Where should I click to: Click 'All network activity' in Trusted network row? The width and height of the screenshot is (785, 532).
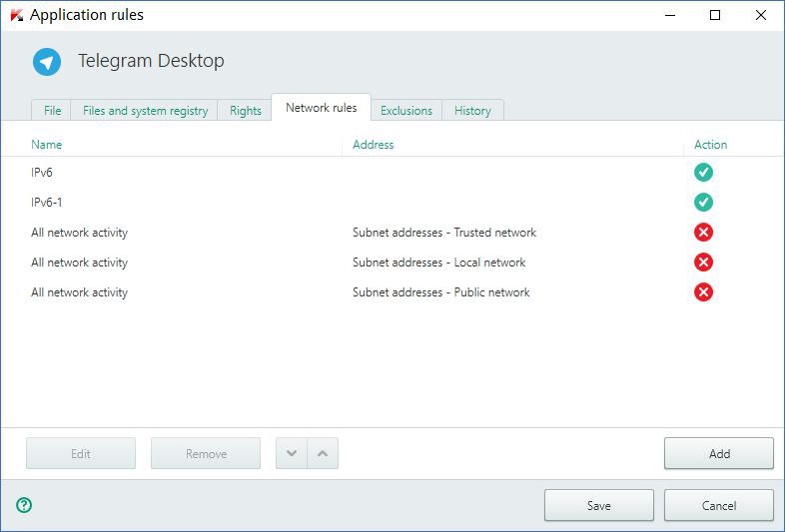[x=79, y=233]
